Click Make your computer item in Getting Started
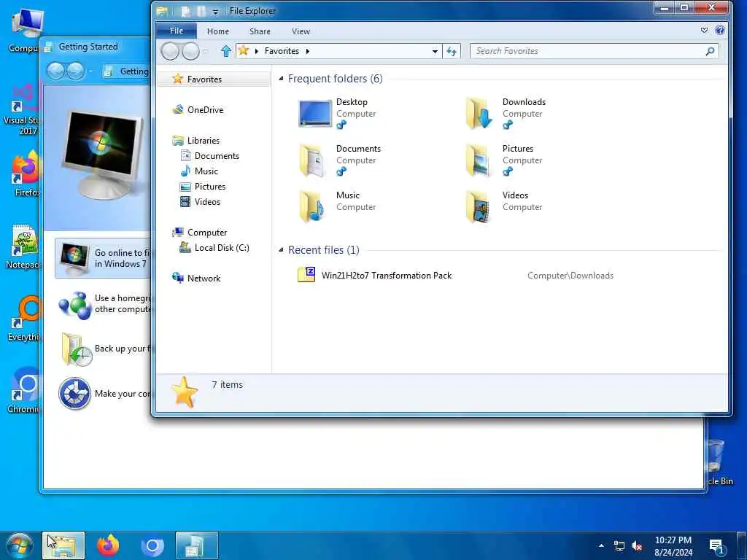This screenshot has width=747, height=560. point(104,394)
